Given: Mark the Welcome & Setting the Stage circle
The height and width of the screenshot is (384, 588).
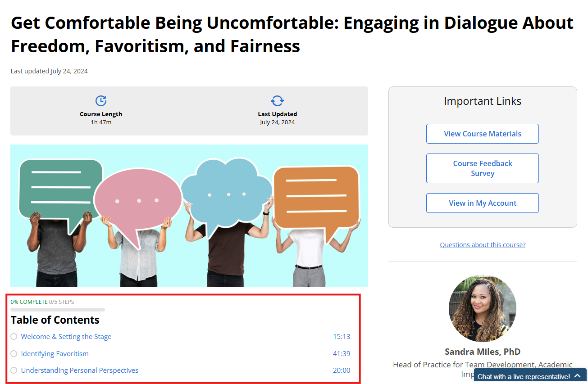Looking at the screenshot, I should point(14,337).
